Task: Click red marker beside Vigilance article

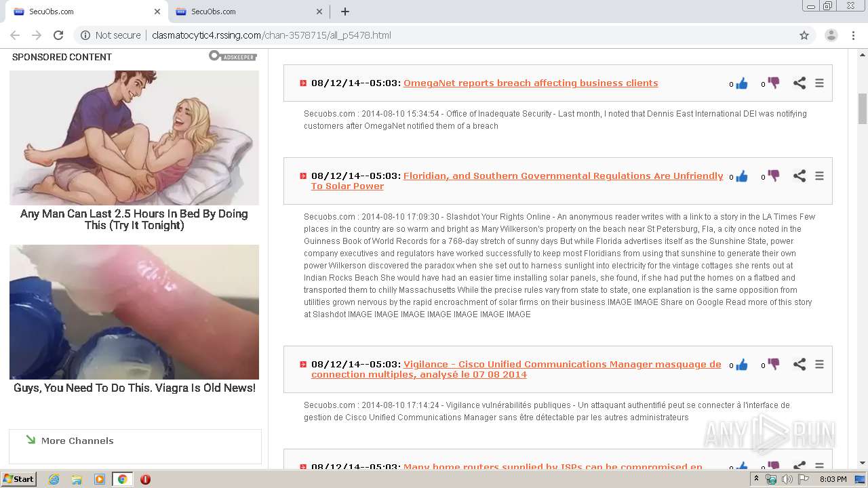Action: [x=303, y=365]
